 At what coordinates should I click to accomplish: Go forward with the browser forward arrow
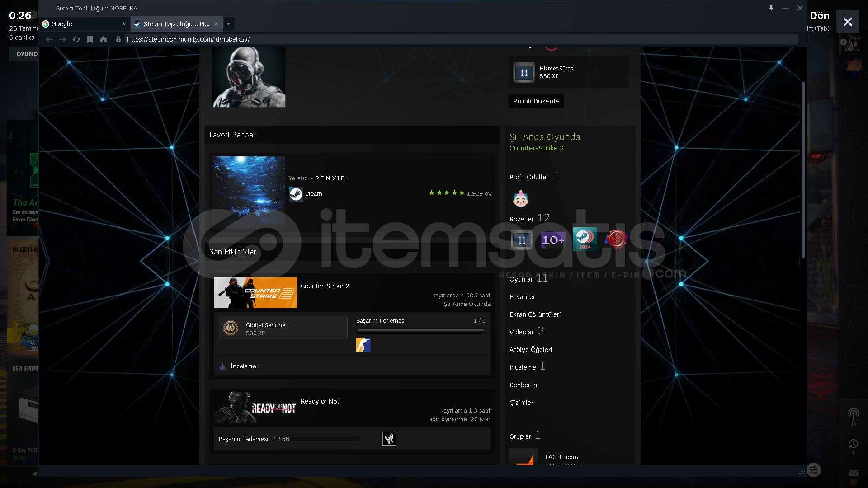[x=63, y=39]
